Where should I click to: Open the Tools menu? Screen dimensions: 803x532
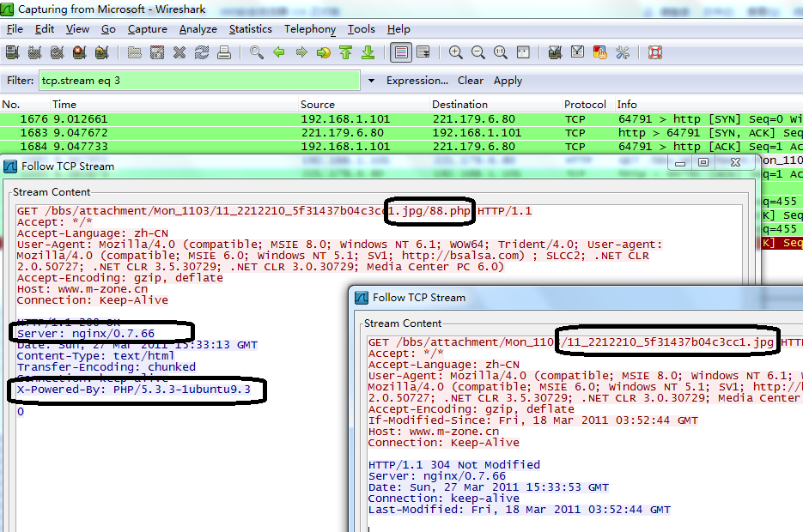pos(362,29)
